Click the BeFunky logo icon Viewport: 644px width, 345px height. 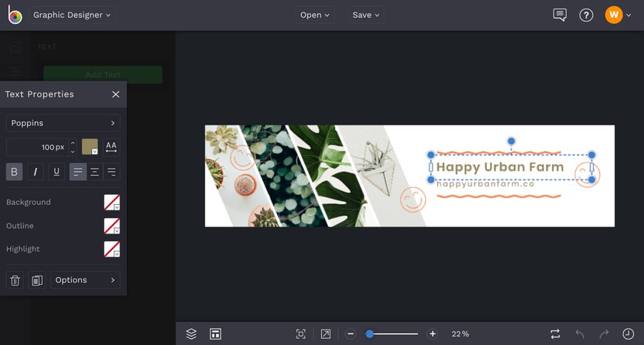pos(15,15)
